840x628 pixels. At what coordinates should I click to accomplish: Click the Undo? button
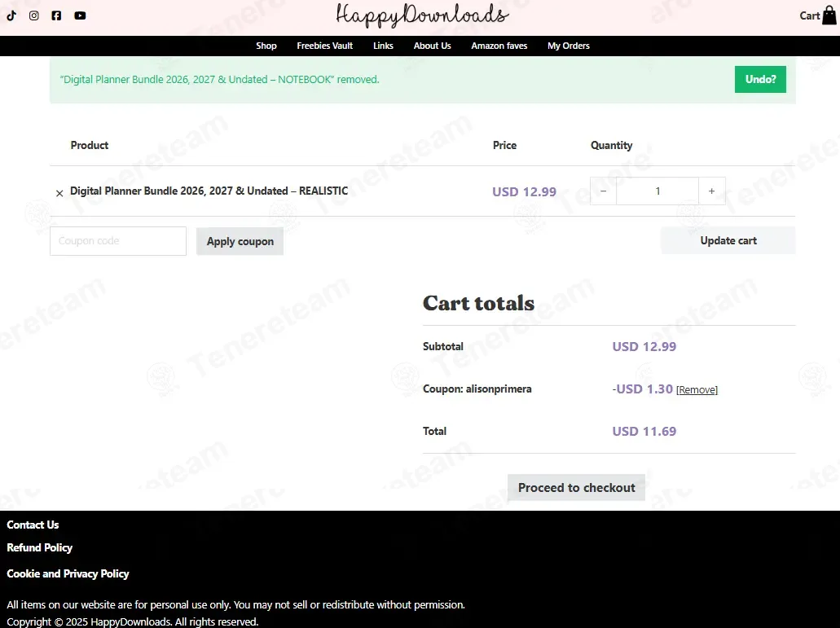(x=760, y=79)
